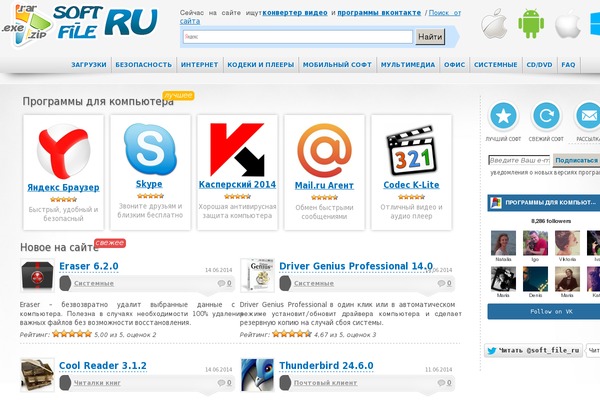Open the white Apple platform icon
Image resolution: width=600 pixels, height=400 pixels.
(x=568, y=24)
